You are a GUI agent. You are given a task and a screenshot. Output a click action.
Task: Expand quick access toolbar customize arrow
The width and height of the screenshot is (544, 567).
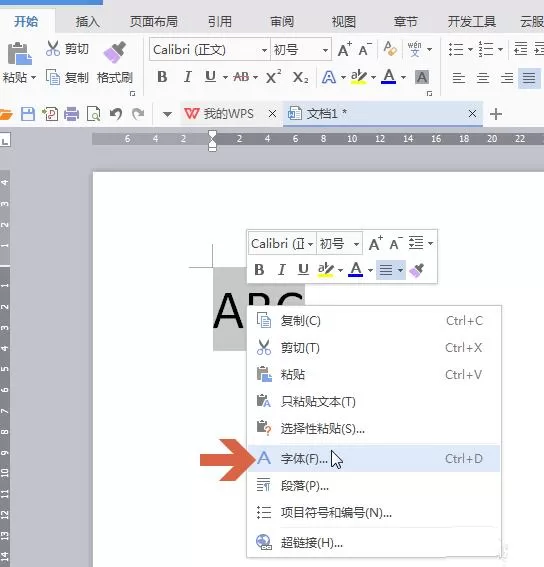tap(167, 115)
